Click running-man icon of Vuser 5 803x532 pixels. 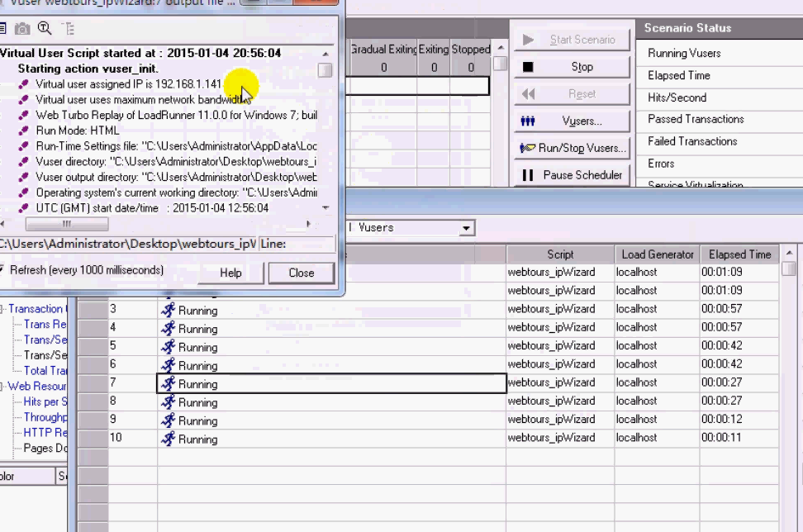coord(168,347)
